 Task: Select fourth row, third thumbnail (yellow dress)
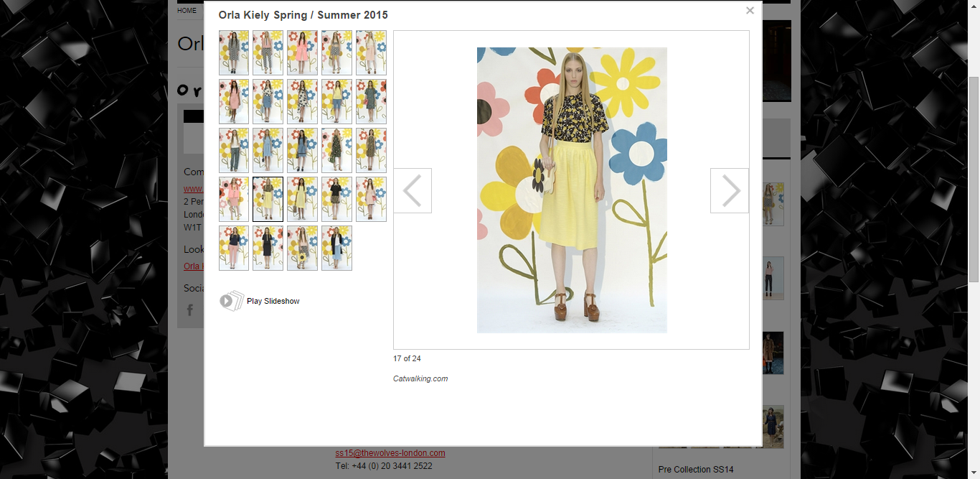click(x=302, y=199)
